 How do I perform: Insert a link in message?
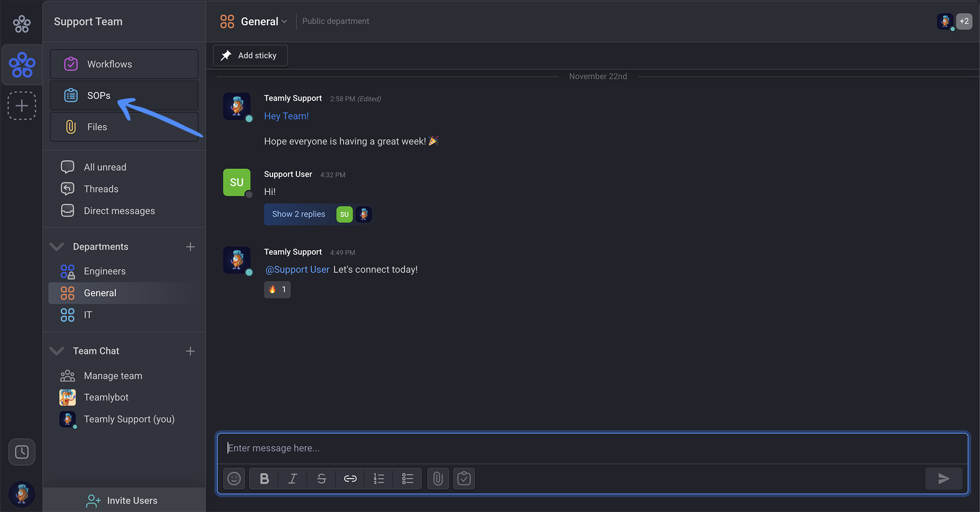pos(350,479)
